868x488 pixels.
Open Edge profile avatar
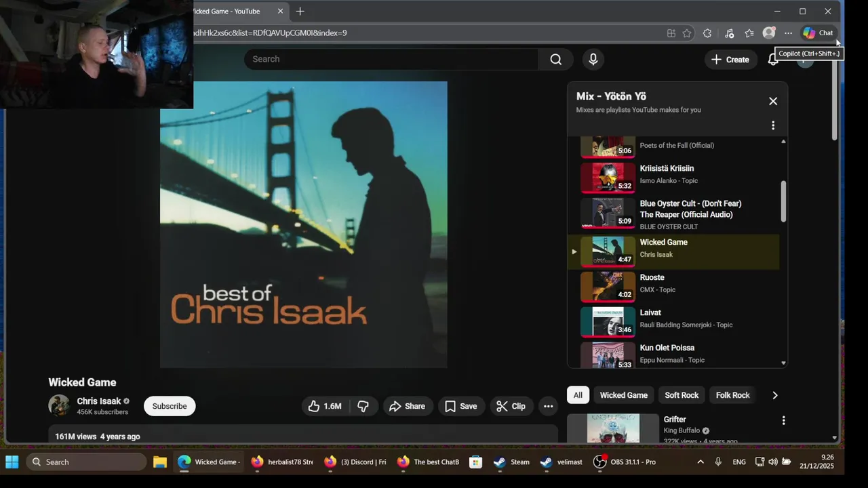769,33
